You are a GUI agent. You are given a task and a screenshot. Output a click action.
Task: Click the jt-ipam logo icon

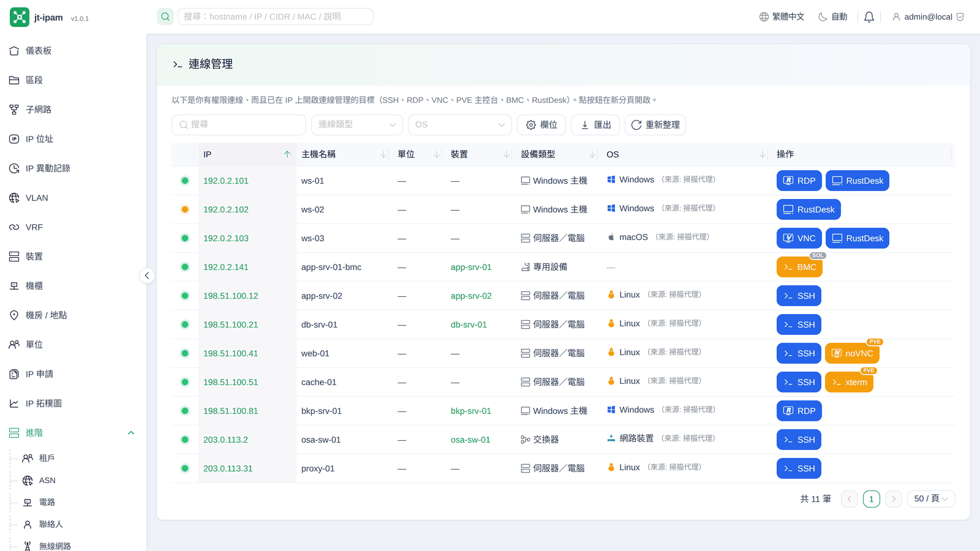pos(20,17)
